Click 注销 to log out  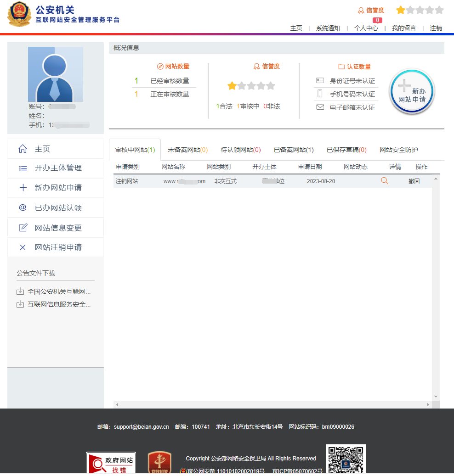pos(436,28)
